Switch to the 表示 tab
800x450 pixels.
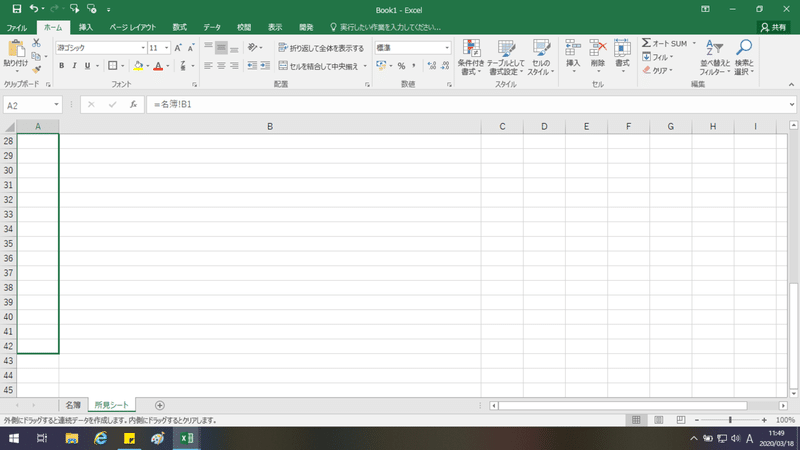point(275,28)
